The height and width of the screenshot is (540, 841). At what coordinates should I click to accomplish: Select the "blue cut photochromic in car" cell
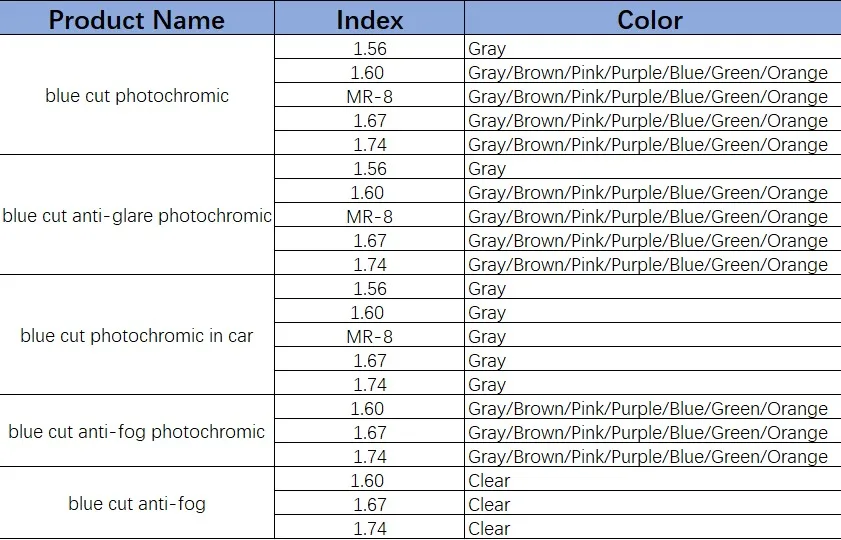(137, 336)
